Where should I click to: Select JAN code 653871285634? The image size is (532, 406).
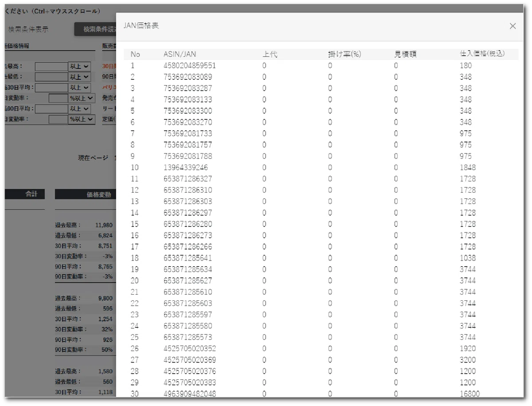[x=188, y=269]
